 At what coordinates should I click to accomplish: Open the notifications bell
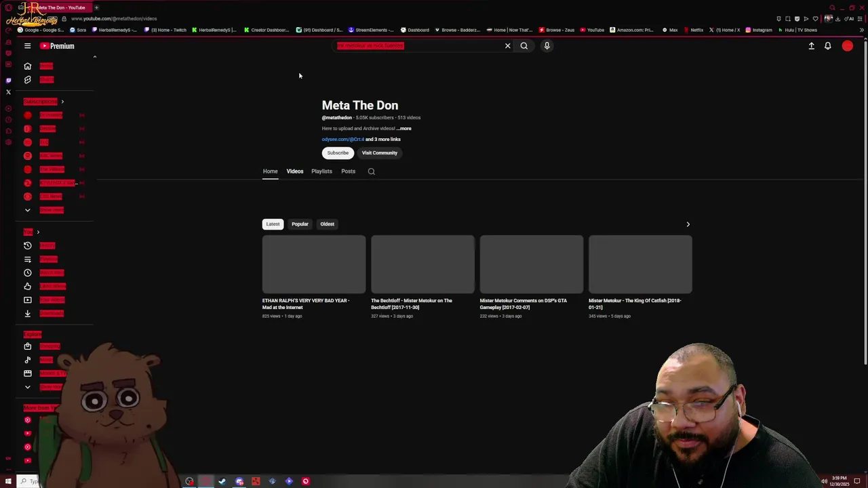click(x=828, y=46)
